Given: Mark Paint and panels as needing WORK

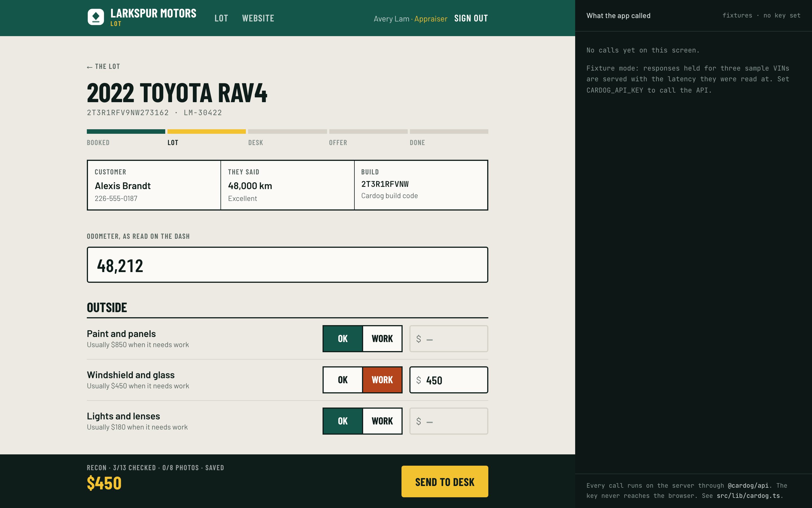Looking at the screenshot, I should [x=382, y=339].
